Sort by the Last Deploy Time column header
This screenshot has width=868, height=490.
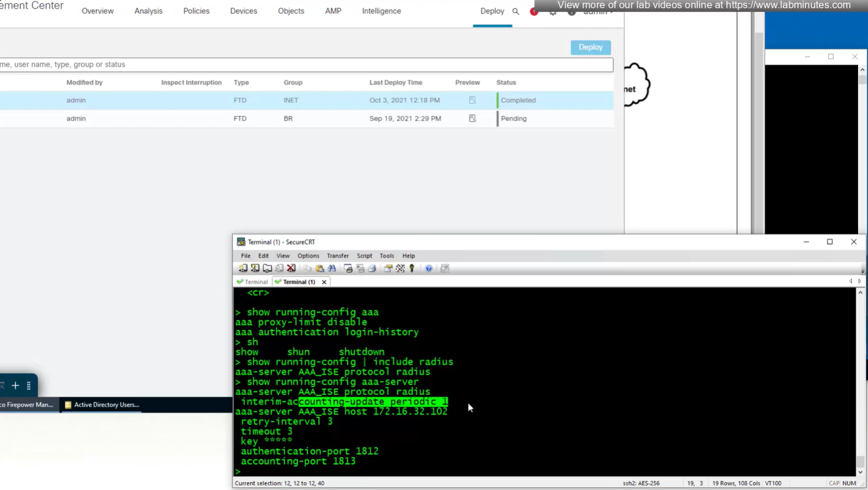pos(395,82)
